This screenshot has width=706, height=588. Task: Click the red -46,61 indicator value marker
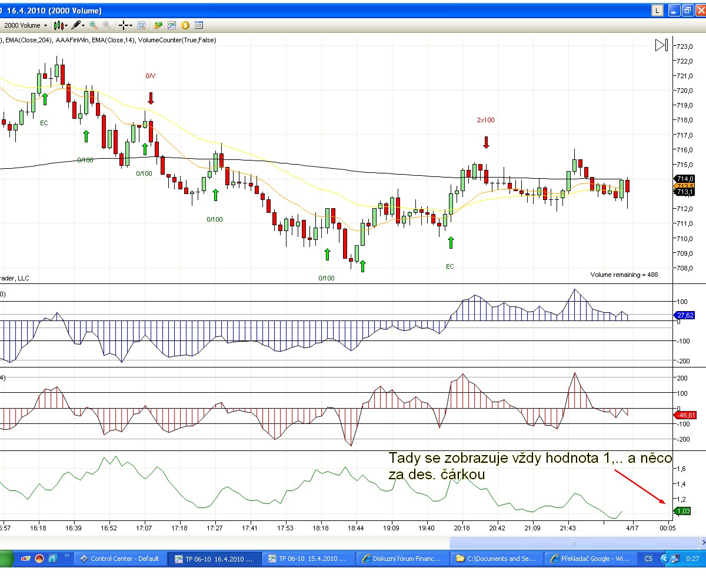[685, 415]
